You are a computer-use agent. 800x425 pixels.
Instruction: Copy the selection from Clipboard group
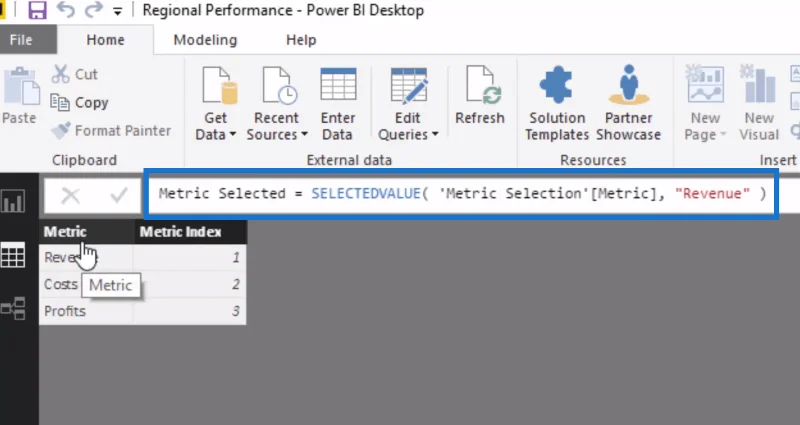click(x=80, y=103)
